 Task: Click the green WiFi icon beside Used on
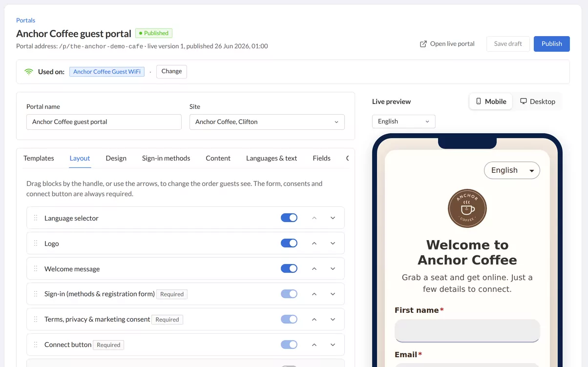click(29, 72)
